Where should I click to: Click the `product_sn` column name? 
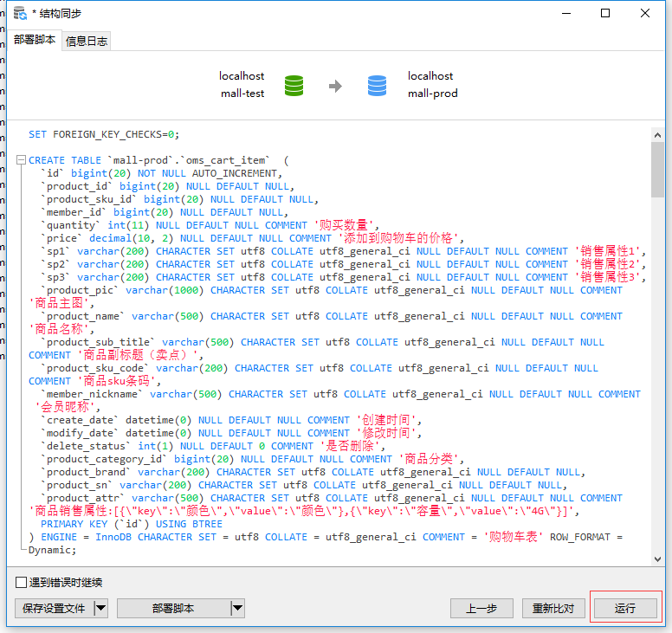point(77,485)
